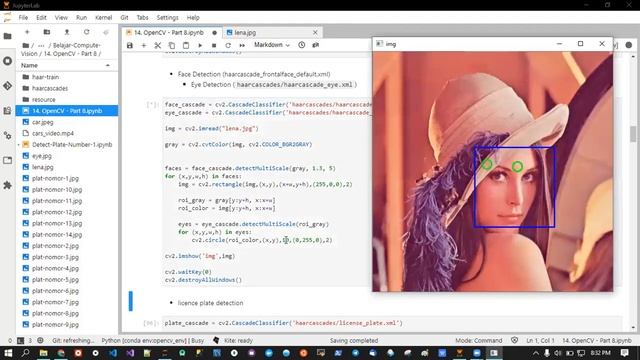Create new launcher with plus icon
Image resolution: width=640 pixels, height=360 pixels.
(27, 32)
